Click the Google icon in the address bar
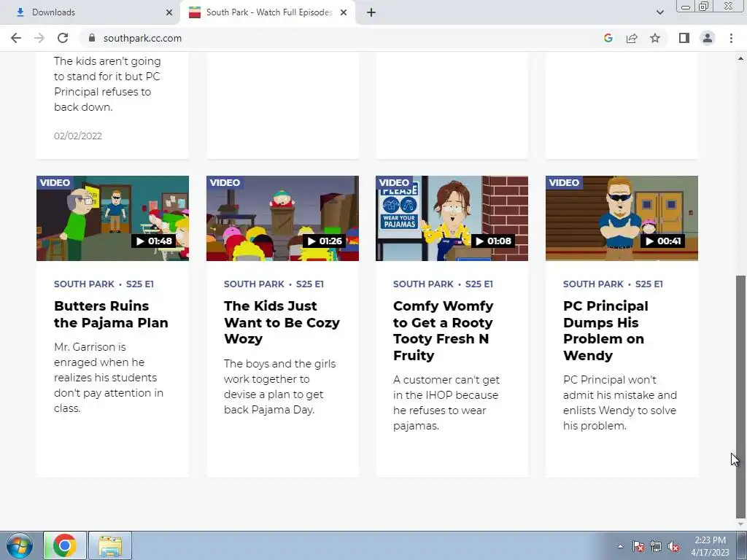The image size is (747, 560). (x=608, y=38)
